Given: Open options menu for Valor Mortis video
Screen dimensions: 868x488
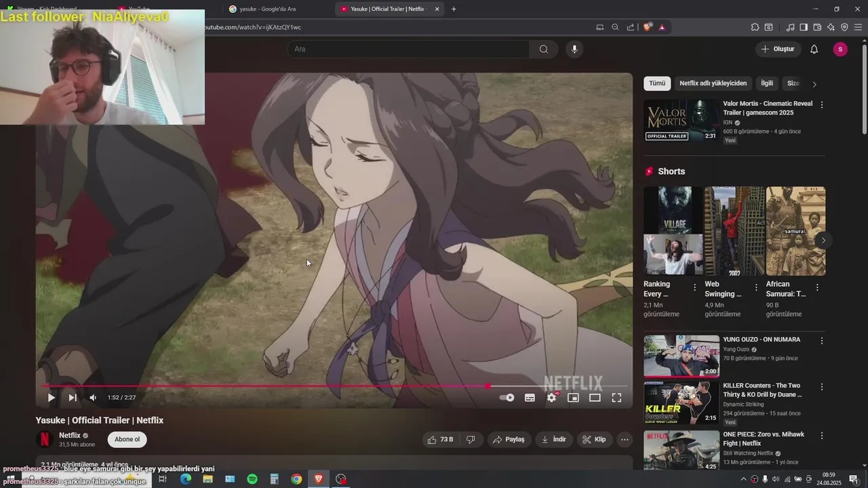Looking at the screenshot, I should coord(822,105).
